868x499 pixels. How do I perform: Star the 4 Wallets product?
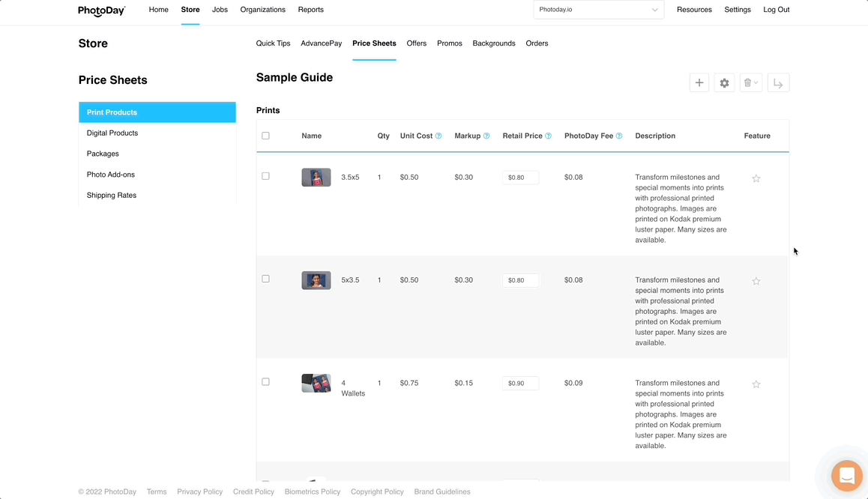(756, 384)
